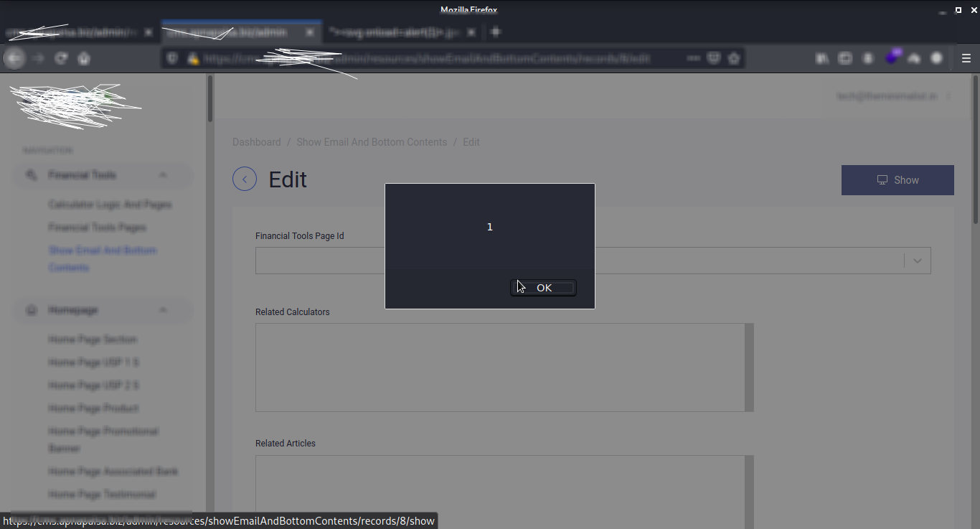Viewport: 980px width, 529px height.
Task: Click the Homepage house icon in sidebar
Action: click(x=31, y=310)
